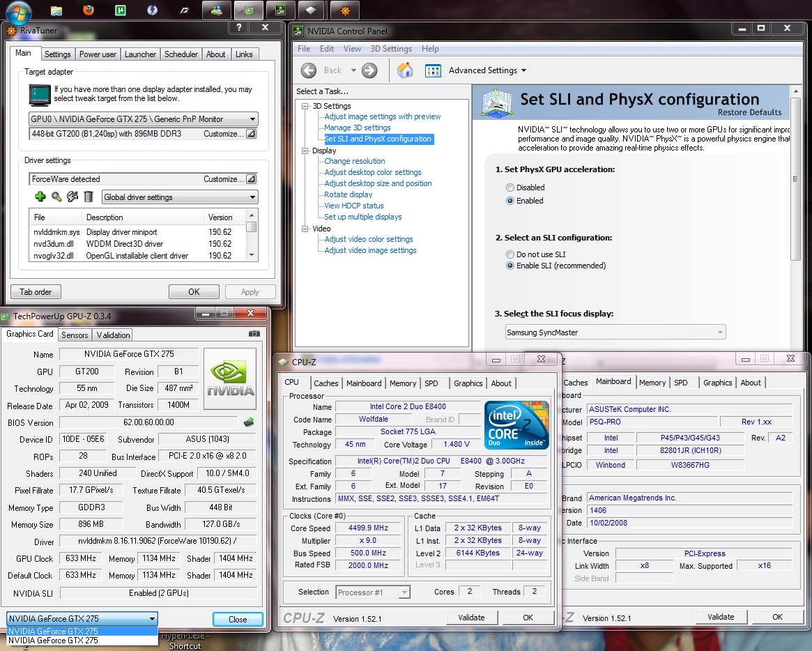Open the Windows Start orb

[19, 11]
